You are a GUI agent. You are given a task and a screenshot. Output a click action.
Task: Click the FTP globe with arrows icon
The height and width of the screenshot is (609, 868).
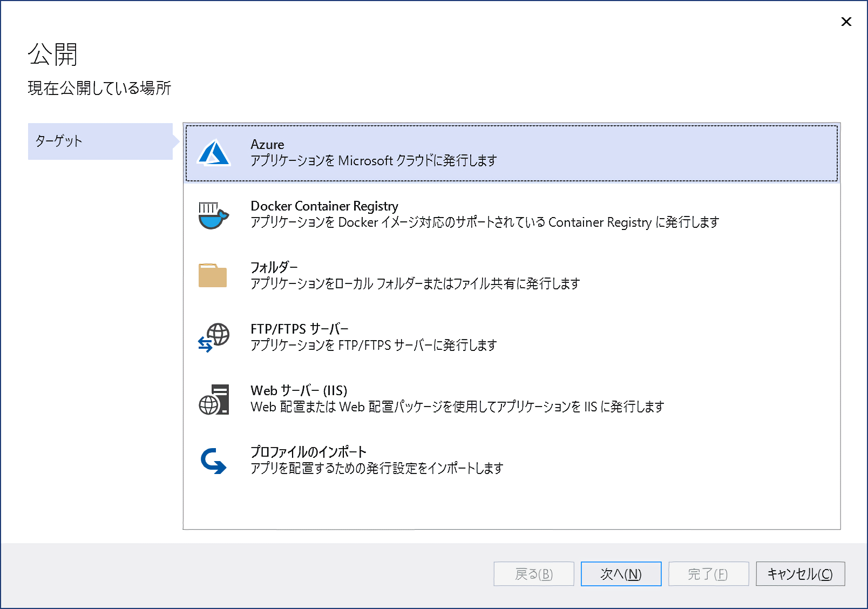coord(214,337)
